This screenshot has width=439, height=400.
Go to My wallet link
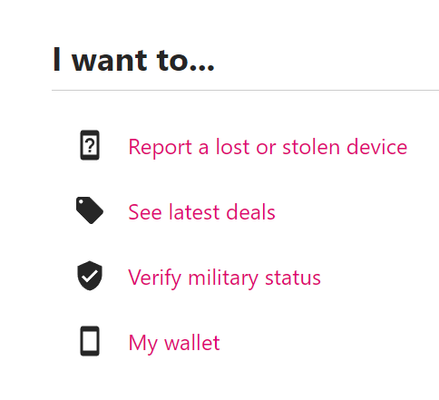pyautogui.click(x=174, y=343)
